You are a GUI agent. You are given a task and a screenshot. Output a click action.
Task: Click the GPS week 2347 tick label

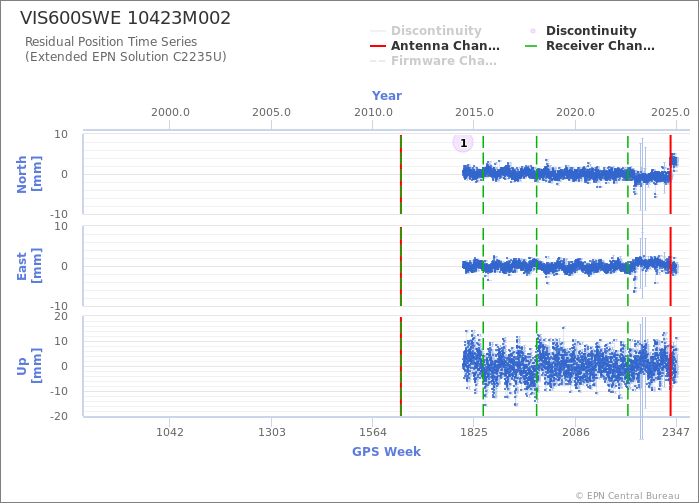click(x=676, y=432)
